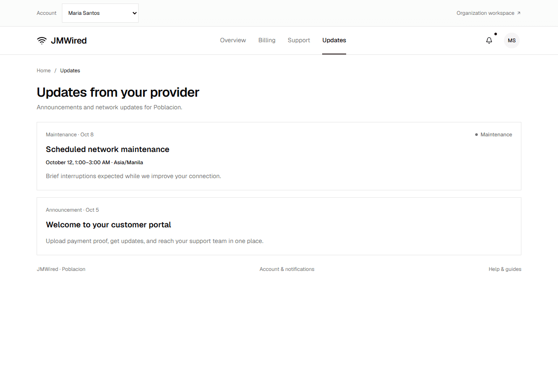Click 'Brief interruptions expected' description text
Viewport: 558px width, 392px height.
click(133, 176)
